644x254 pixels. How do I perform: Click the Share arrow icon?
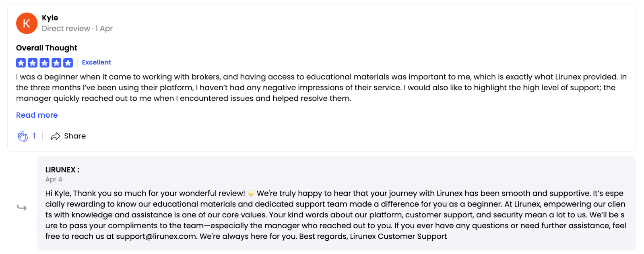click(56, 136)
